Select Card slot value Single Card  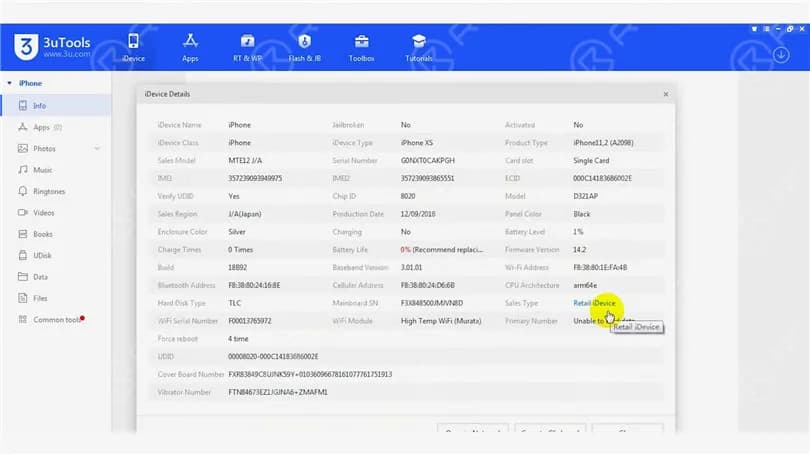tap(591, 161)
